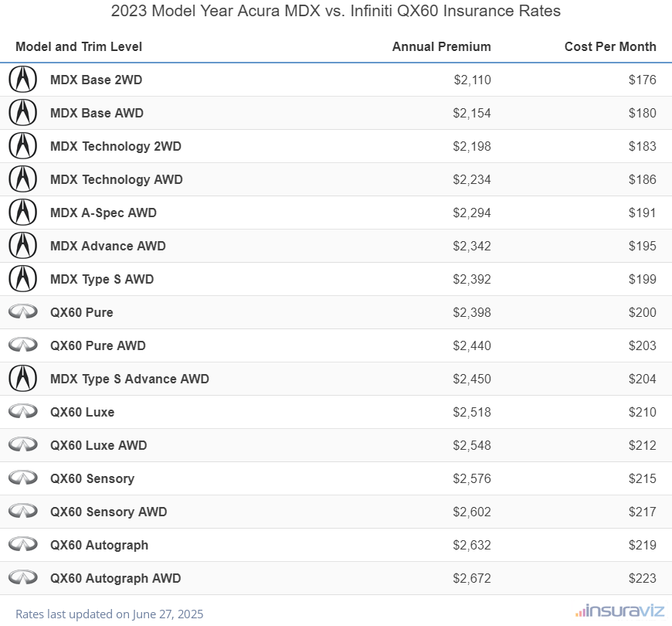
Task: Click the $2,234 annual premium value
Action: (x=472, y=179)
